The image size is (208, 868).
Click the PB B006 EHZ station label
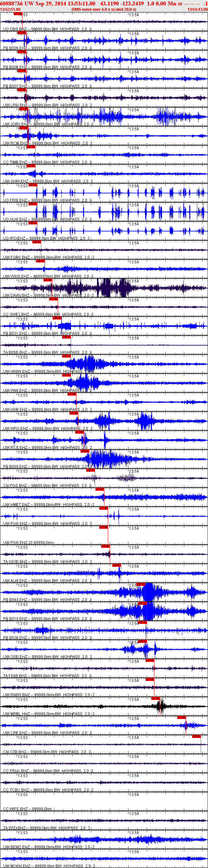tap(47, 68)
